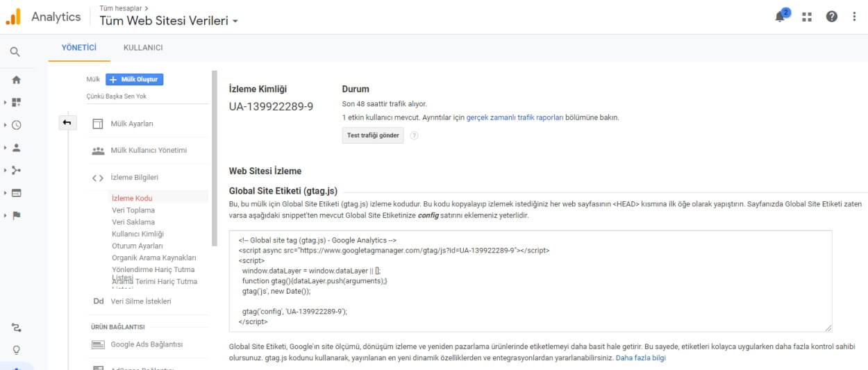Click the Mülk Oluştur button
The width and height of the screenshot is (868, 370).
tap(135, 79)
